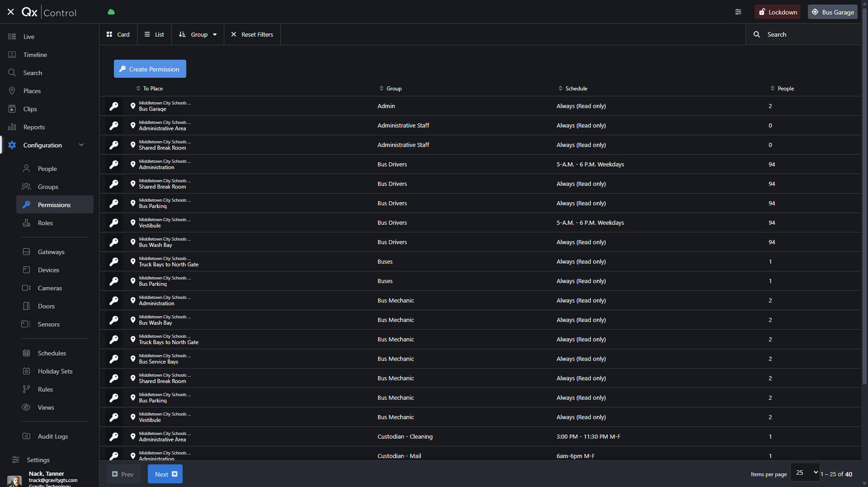868x487 pixels.
Task: Open the Cameras page from sidebar
Action: [50, 288]
